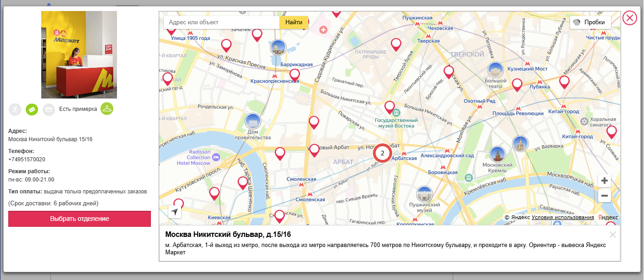Click the balloon title Москва Никитский бульвар, д.15/16
This screenshot has width=644, height=280.
click(x=228, y=235)
